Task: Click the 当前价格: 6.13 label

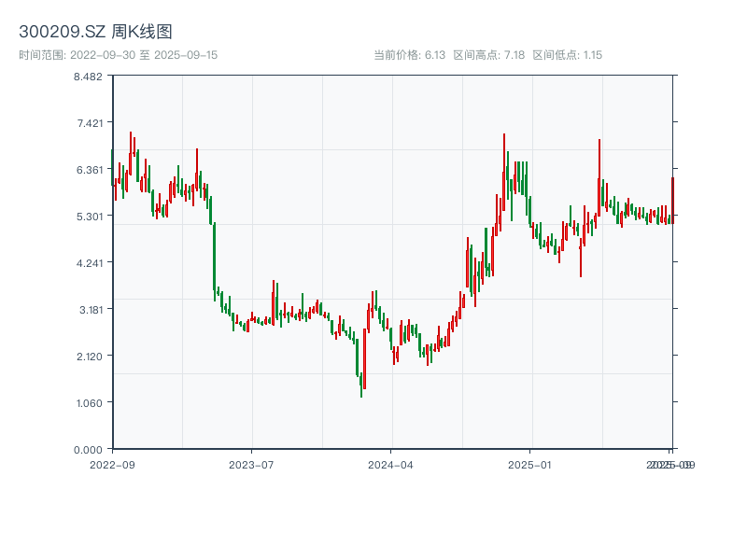Action: tap(409, 55)
